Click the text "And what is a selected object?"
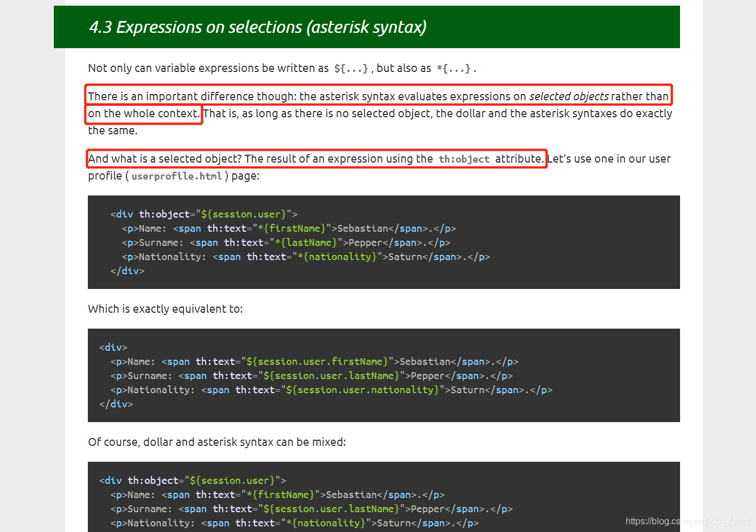756x532 pixels. click(165, 159)
